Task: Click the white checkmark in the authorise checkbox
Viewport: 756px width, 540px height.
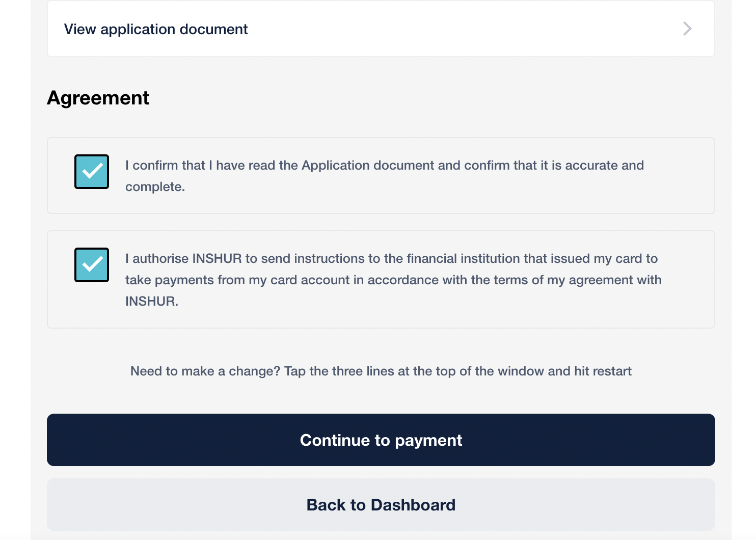Action: point(93,264)
